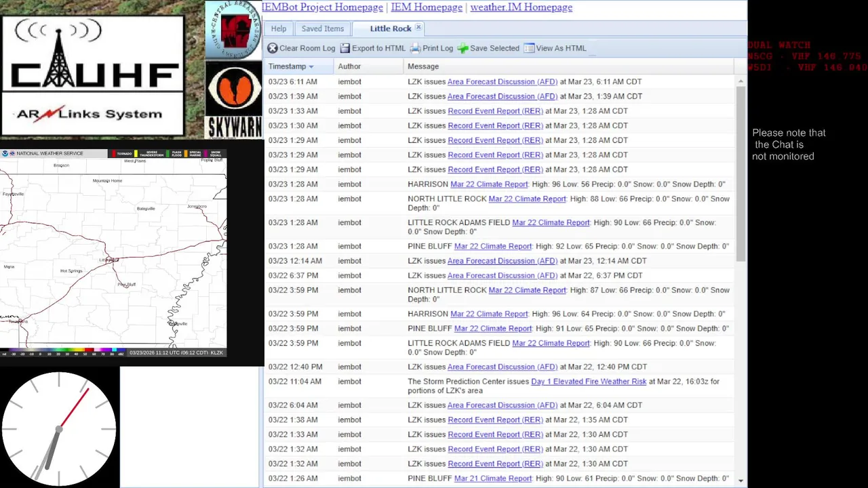Switch to the Saved Items tab
Image resolution: width=868 pixels, height=488 pixels.
click(x=323, y=28)
